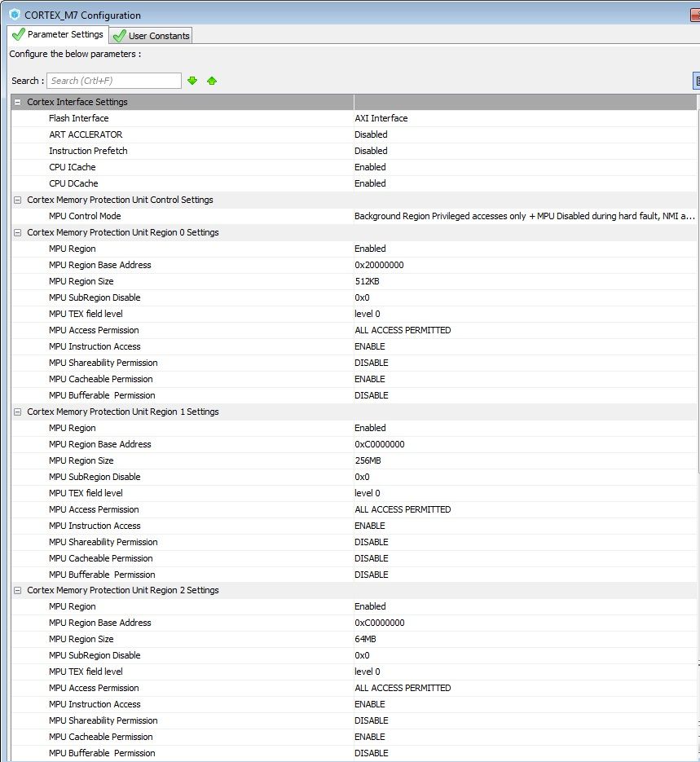Select Region 2 MPU Region label
Image resolution: width=700 pixels, height=762 pixels.
point(73,606)
